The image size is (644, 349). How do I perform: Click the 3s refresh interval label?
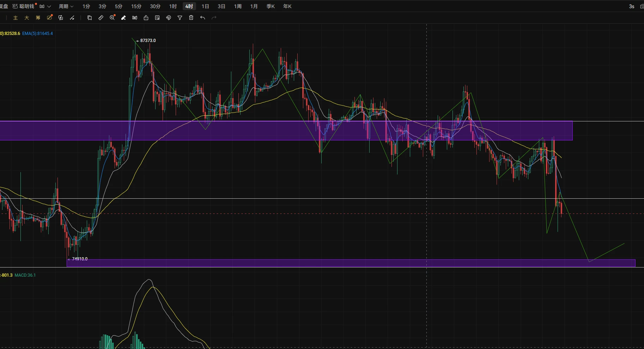point(632,6)
